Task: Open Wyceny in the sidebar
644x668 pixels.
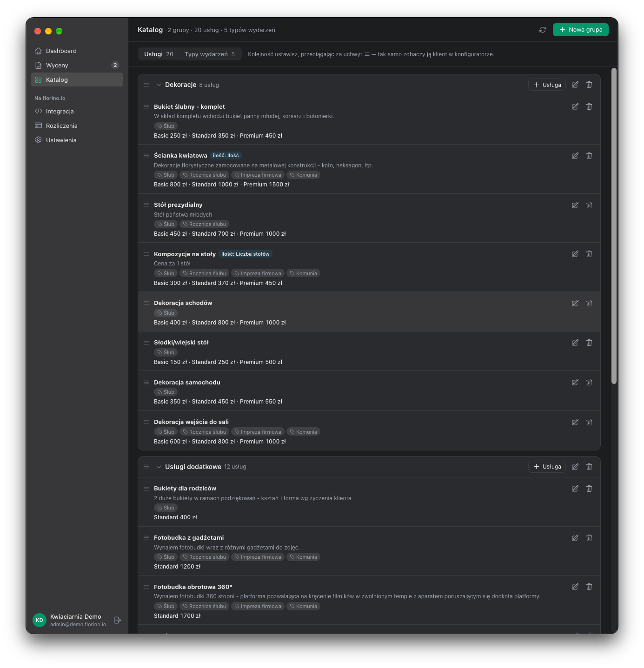Action: coord(77,65)
